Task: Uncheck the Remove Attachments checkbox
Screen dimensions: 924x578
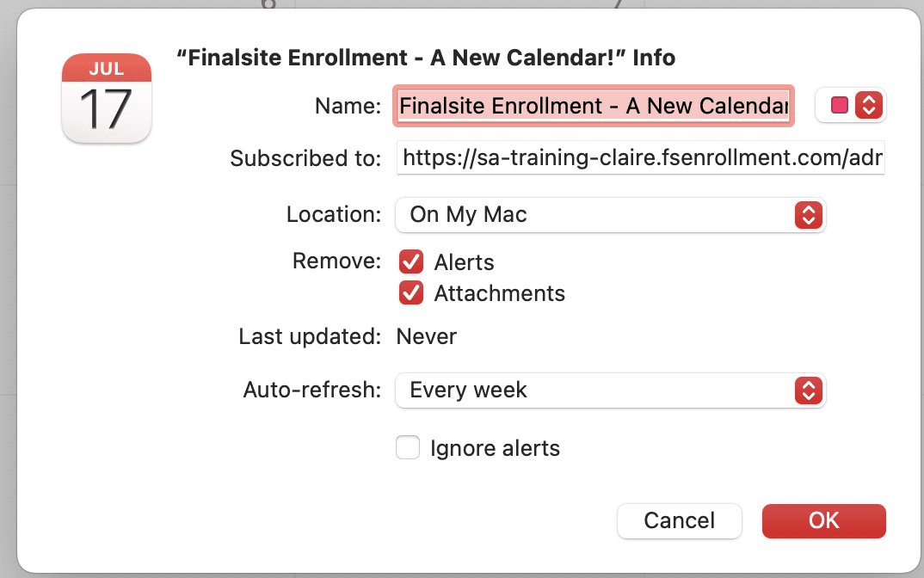Action: [x=411, y=293]
